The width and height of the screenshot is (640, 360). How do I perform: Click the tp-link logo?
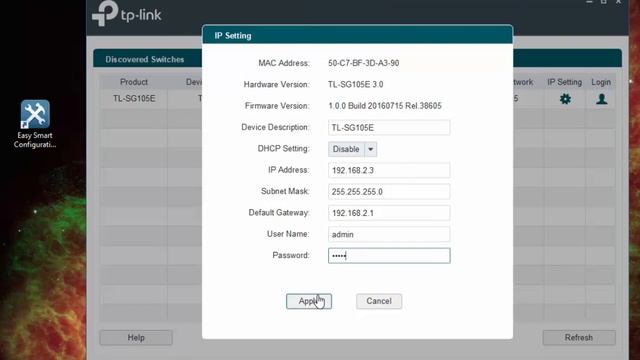coord(127,14)
